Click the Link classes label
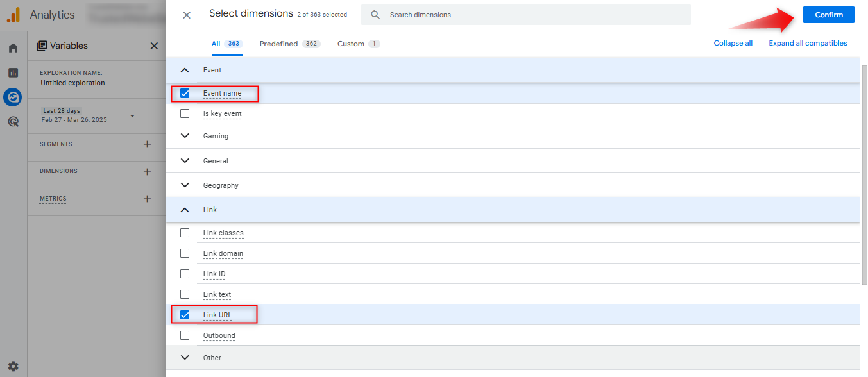 coord(223,233)
